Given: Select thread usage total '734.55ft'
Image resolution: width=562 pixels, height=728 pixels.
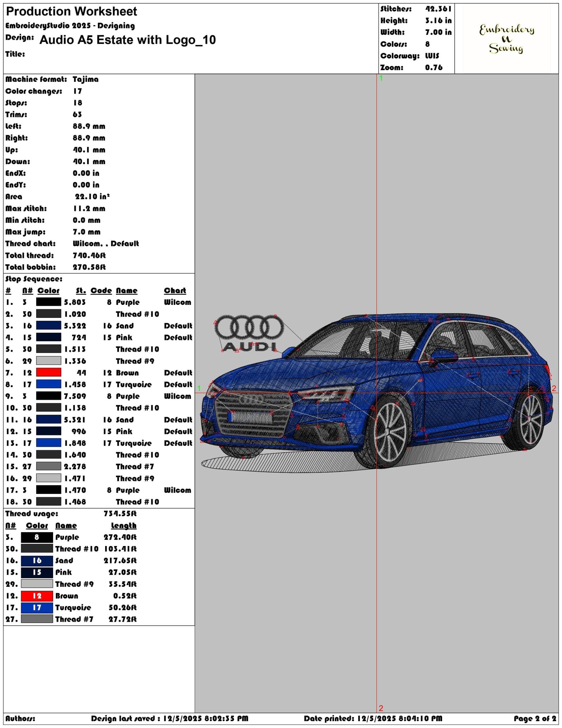Looking at the screenshot, I should tap(120, 514).
